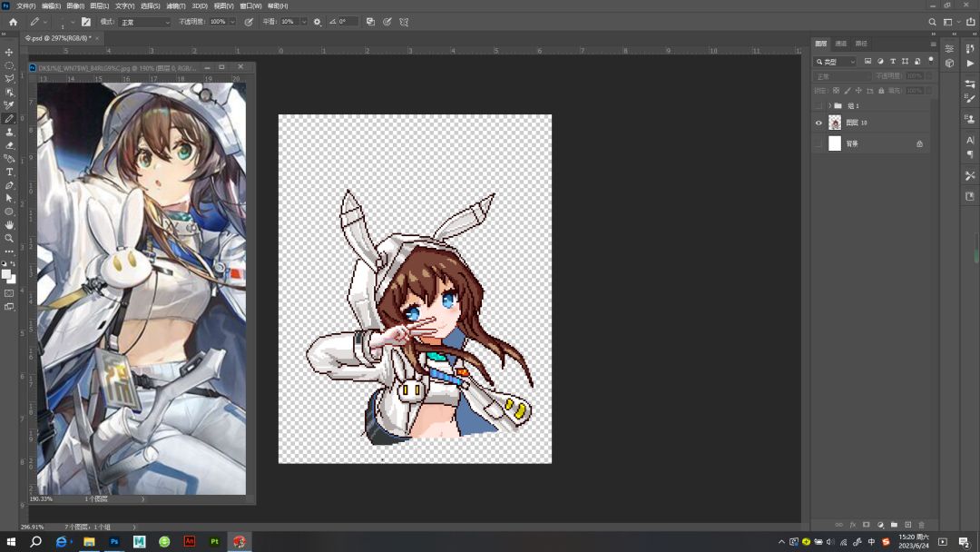Image resolution: width=980 pixels, height=552 pixels.
Task: Select the Eyedropper tool
Action: point(9,105)
